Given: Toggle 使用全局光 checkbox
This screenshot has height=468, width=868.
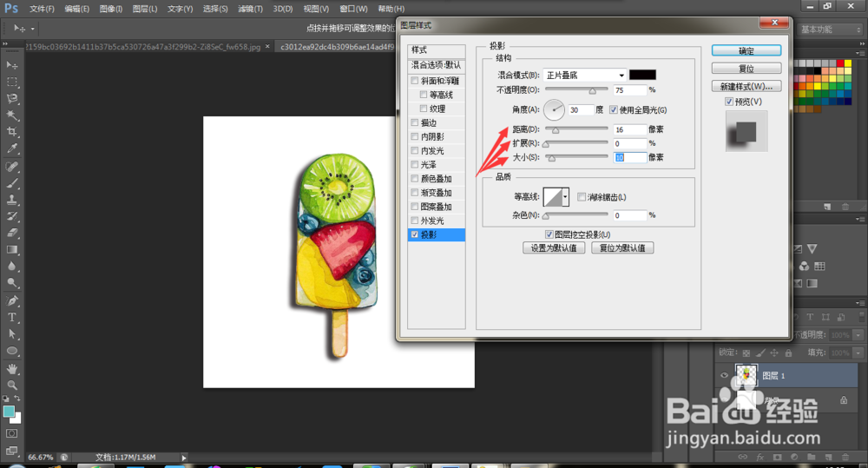Looking at the screenshot, I should click(614, 109).
